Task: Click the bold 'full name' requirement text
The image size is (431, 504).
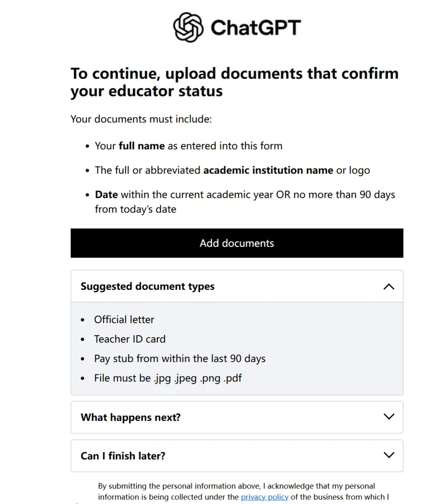Action: tap(141, 146)
